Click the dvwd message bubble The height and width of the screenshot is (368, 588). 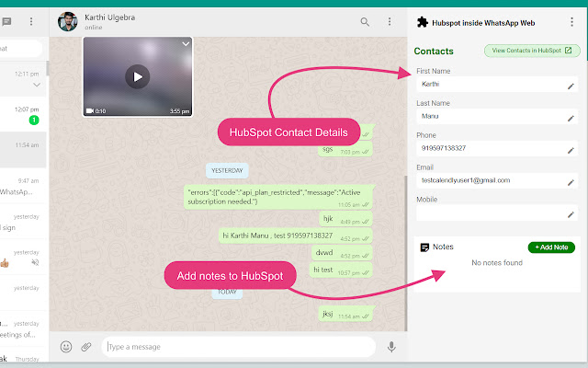(x=342, y=253)
